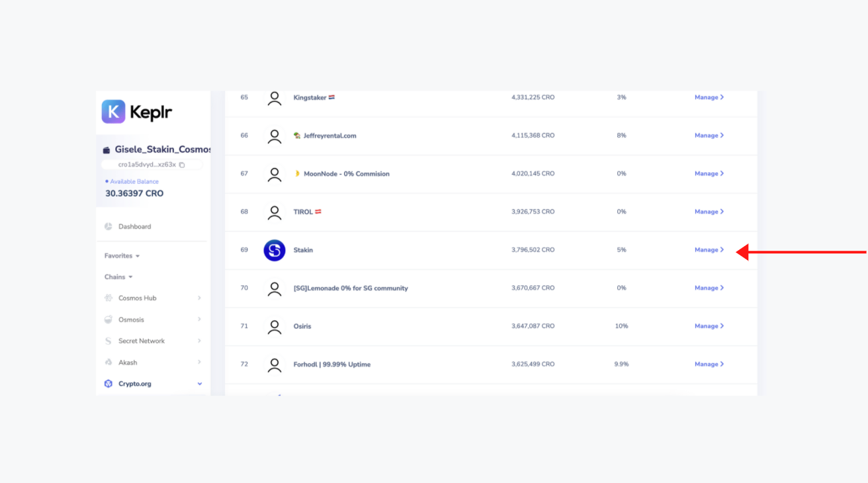Screen dimensions: 868x483
Task: Expand the Cosmos Hub chevron
Action: (199, 298)
